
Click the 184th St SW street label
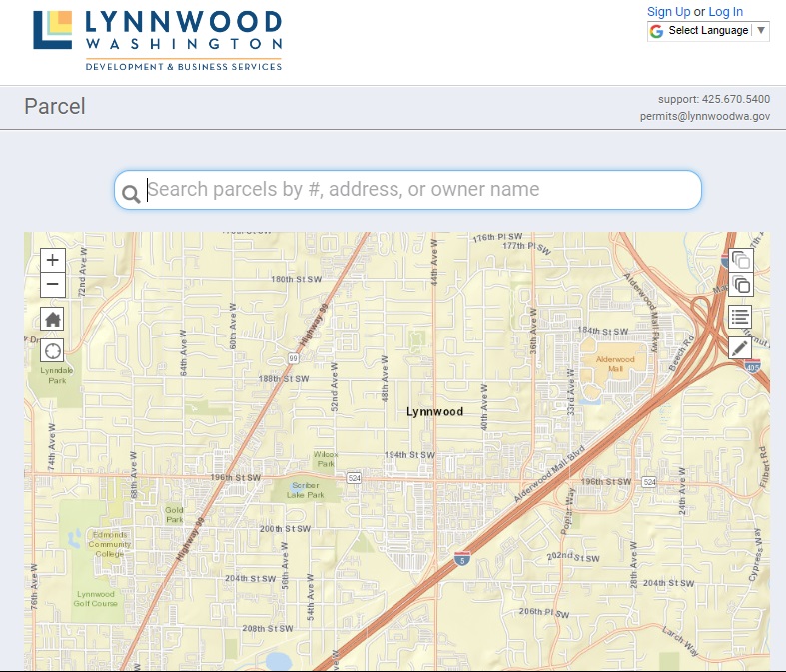tap(603, 331)
